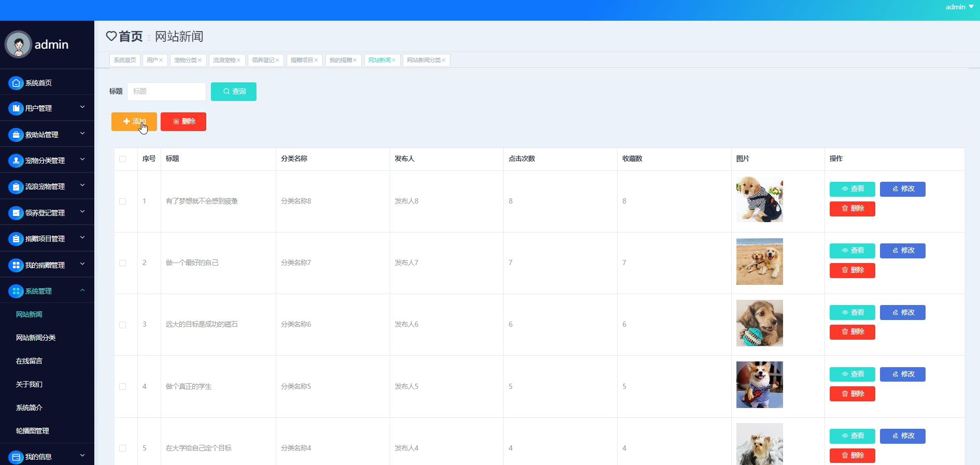Expand the 宠物分类管理 menu chevron
This screenshot has width=980, height=465.
[x=82, y=159]
